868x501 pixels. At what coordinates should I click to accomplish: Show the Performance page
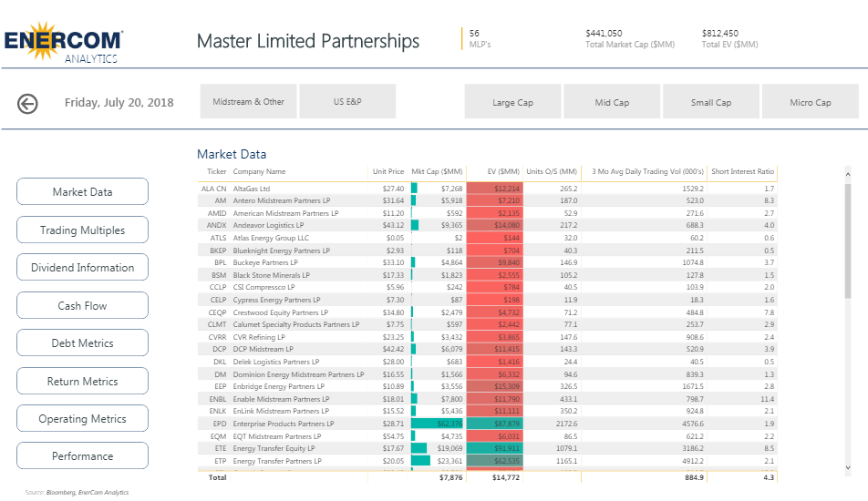coord(82,456)
